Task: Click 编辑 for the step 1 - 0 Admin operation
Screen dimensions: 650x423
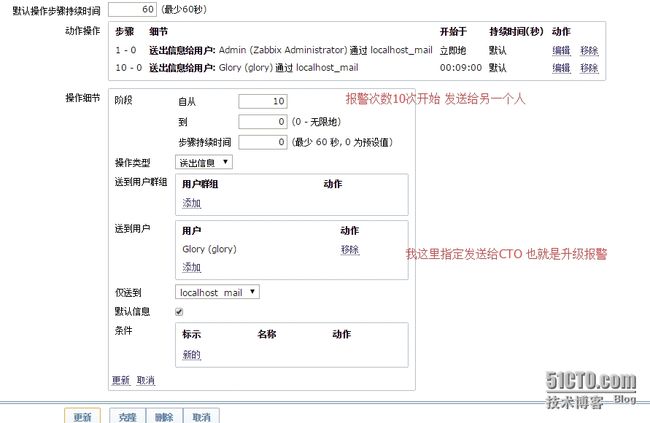Action: (x=561, y=50)
